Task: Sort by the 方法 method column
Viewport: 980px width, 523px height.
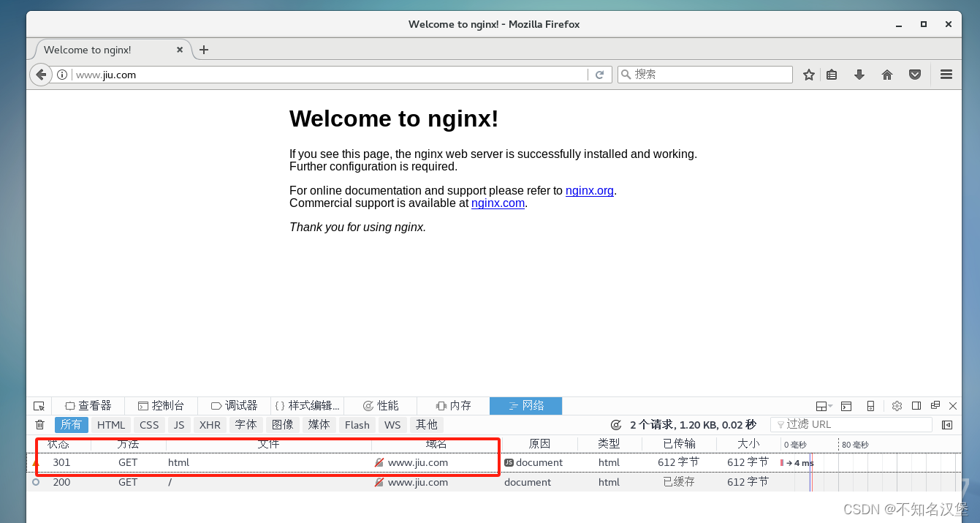Action: [x=128, y=444]
